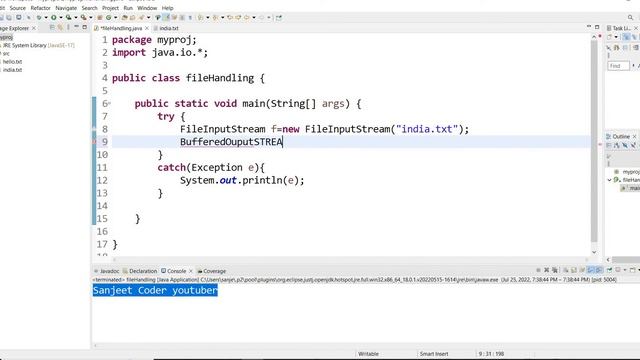This screenshot has width=640, height=360.
Task: Click the Debug bug toolbar icon
Action: [39, 18]
